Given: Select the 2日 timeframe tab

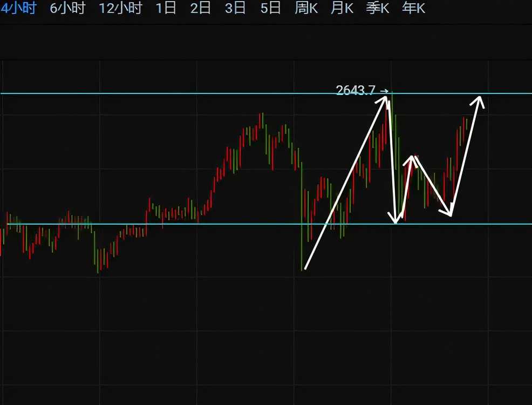Looking at the screenshot, I should 201,9.
